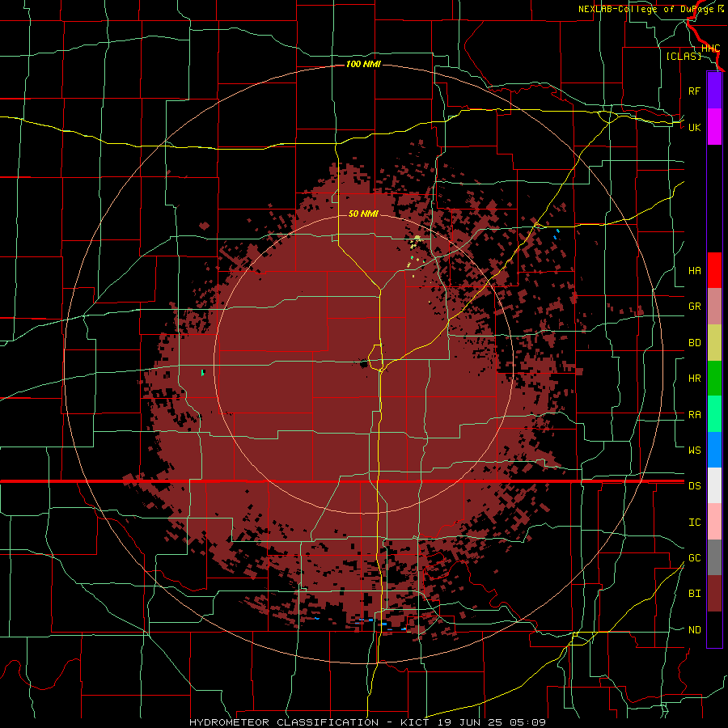Screen dimensions: 728x728
Task: Click the [CLAS] label
Action: [x=684, y=56]
